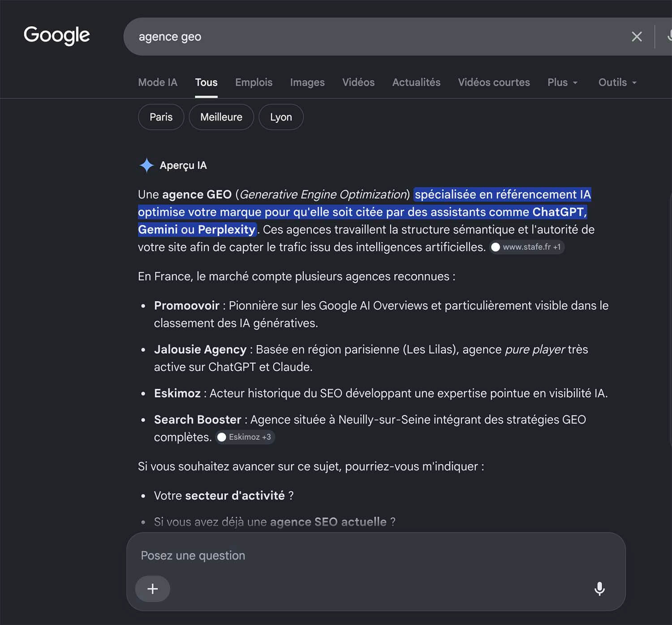Click the Aperçu IA sparkle icon
This screenshot has width=672, height=625.
pos(146,165)
